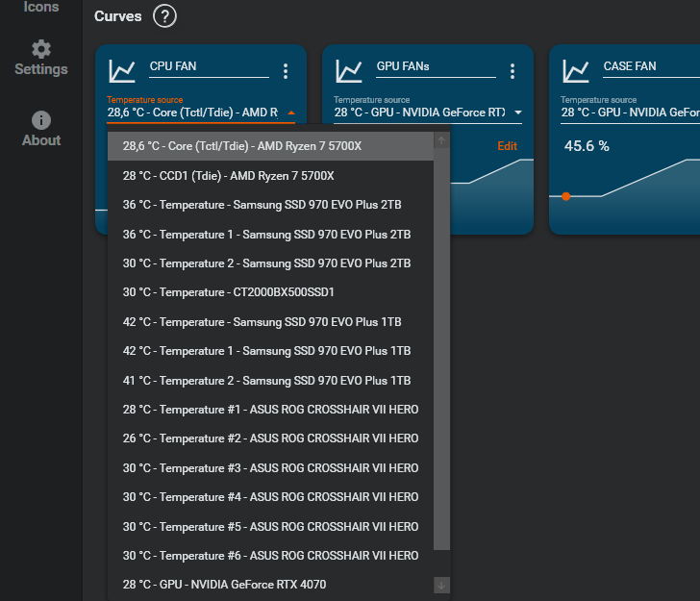Screen dimensions: 700x601
Task: Click dropdown list scroll up arrow
Action: (x=441, y=140)
